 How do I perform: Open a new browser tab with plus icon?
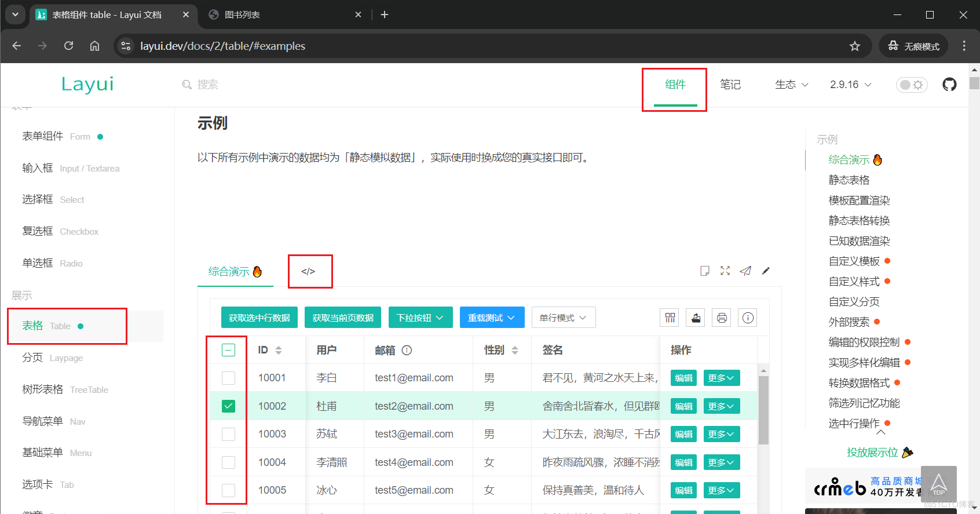click(x=385, y=14)
